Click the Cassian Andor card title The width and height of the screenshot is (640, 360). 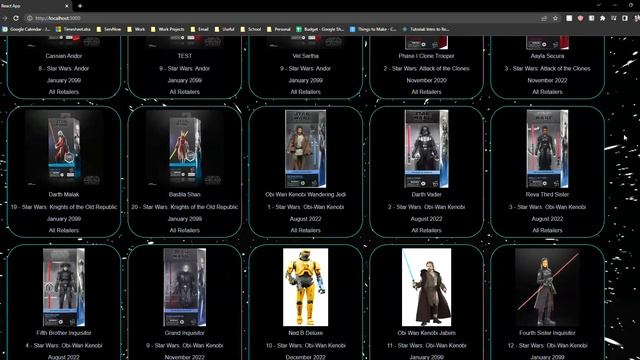(x=64, y=56)
